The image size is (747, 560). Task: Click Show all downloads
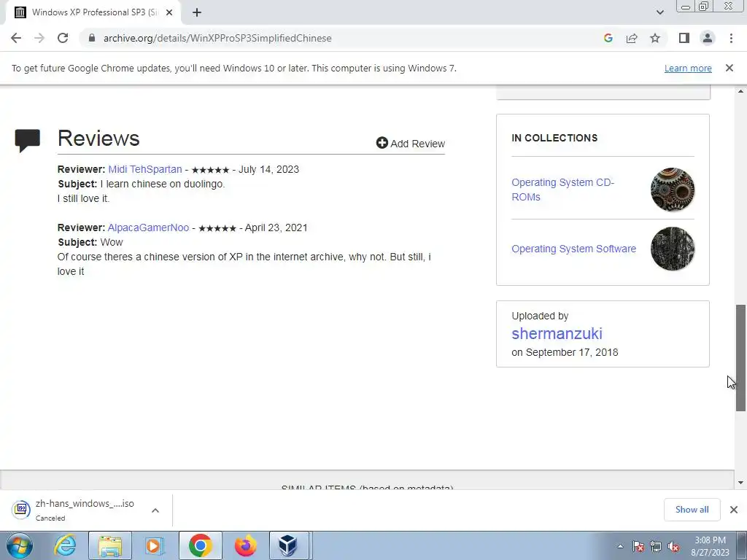(x=692, y=510)
